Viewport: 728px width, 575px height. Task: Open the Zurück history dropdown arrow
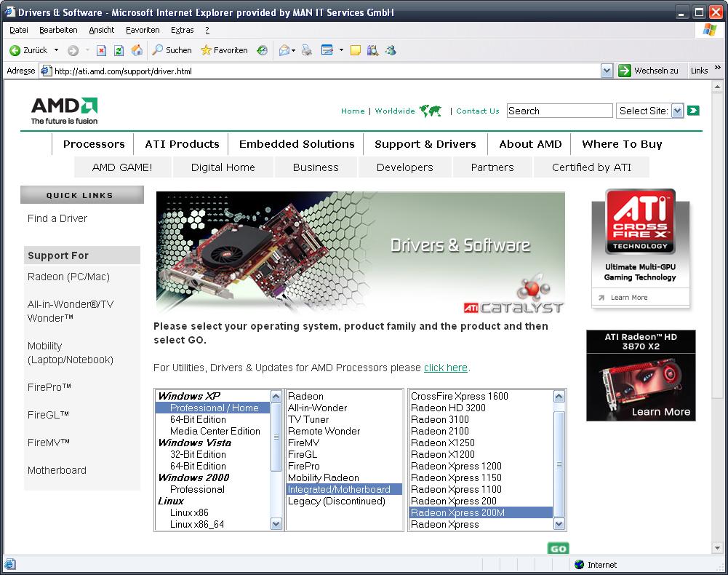(x=57, y=50)
